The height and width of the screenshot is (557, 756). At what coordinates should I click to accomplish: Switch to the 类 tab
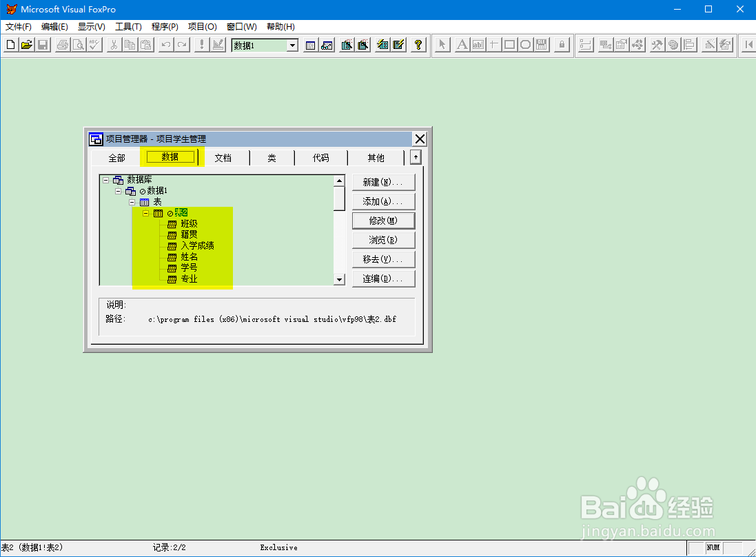coord(272,158)
